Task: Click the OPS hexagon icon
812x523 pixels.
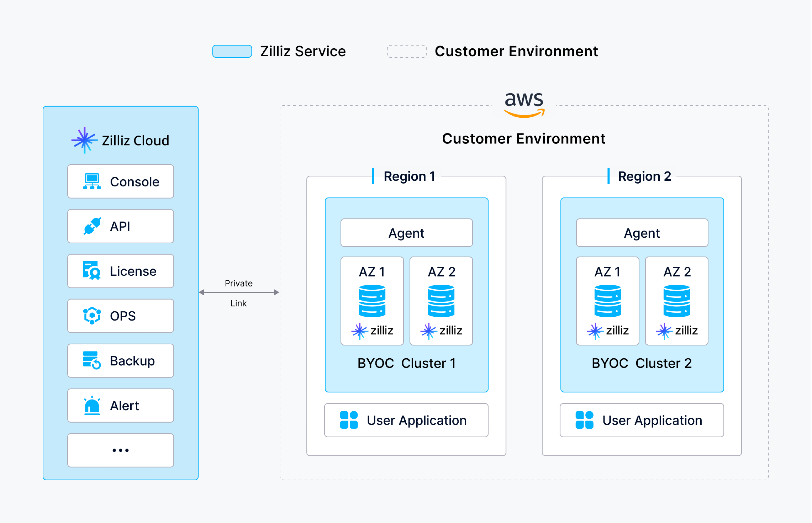Action: click(92, 315)
